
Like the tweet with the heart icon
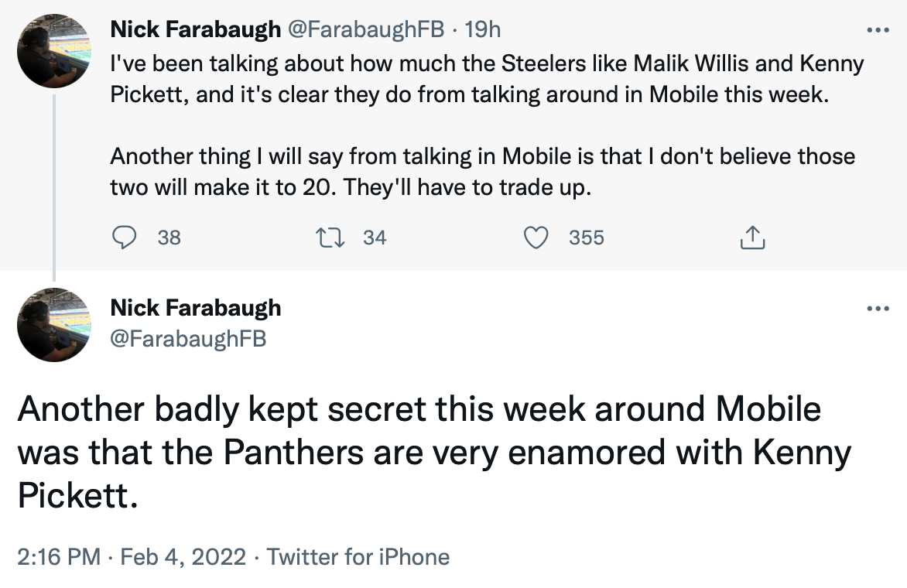point(536,238)
